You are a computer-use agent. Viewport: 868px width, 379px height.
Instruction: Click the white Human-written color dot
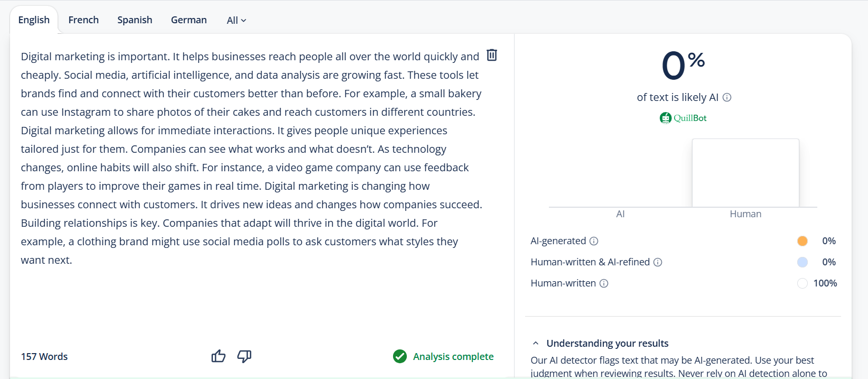[802, 283]
